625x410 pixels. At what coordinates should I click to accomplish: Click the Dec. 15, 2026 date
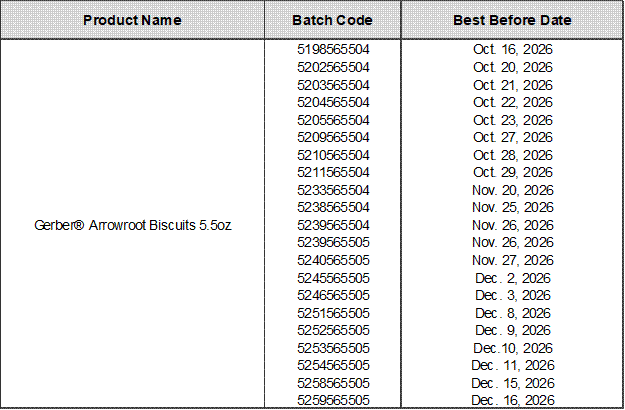513,383
